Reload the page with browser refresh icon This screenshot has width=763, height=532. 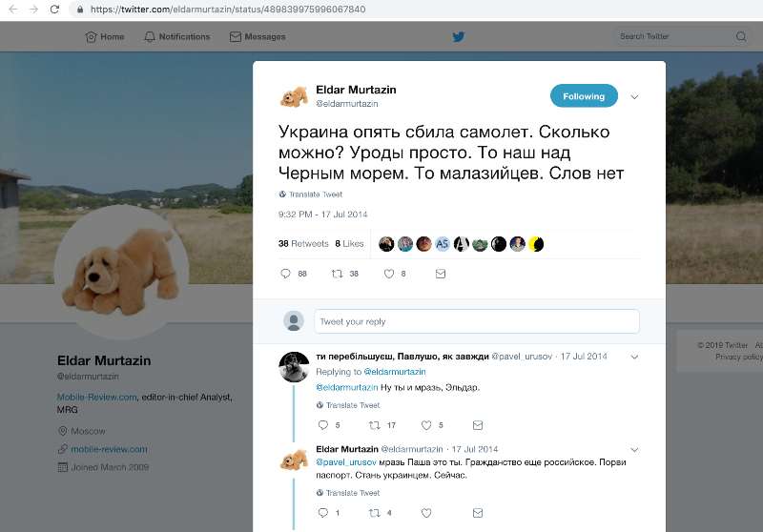(x=54, y=10)
